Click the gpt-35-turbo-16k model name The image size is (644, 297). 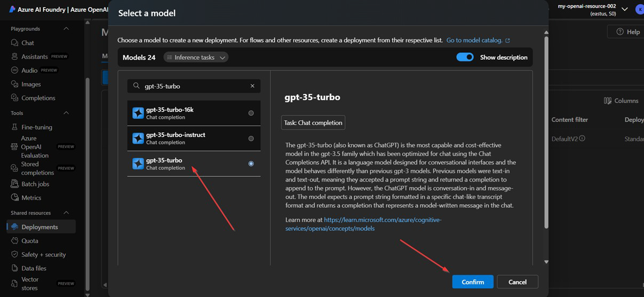pos(170,110)
